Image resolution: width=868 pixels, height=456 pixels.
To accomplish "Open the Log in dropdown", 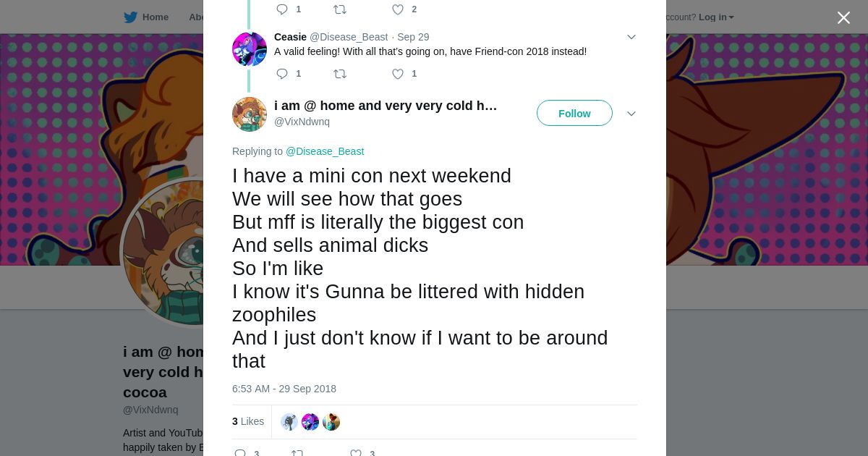I will tap(716, 17).
